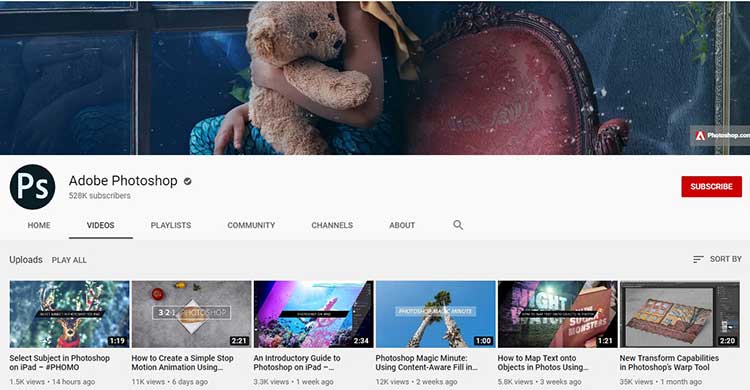Click the '11K views • 6 days ago' text
Image resolution: width=750 pixels, height=390 pixels.
click(x=170, y=382)
